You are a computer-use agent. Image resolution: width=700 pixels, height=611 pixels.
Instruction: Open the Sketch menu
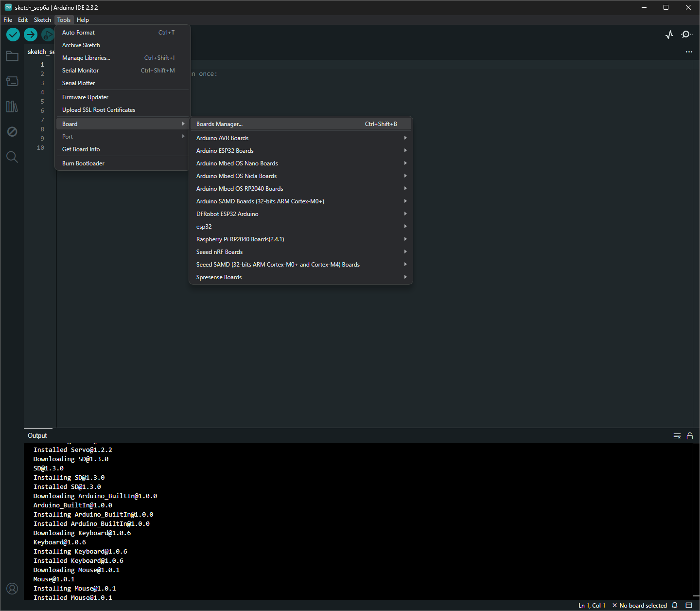pos(42,20)
